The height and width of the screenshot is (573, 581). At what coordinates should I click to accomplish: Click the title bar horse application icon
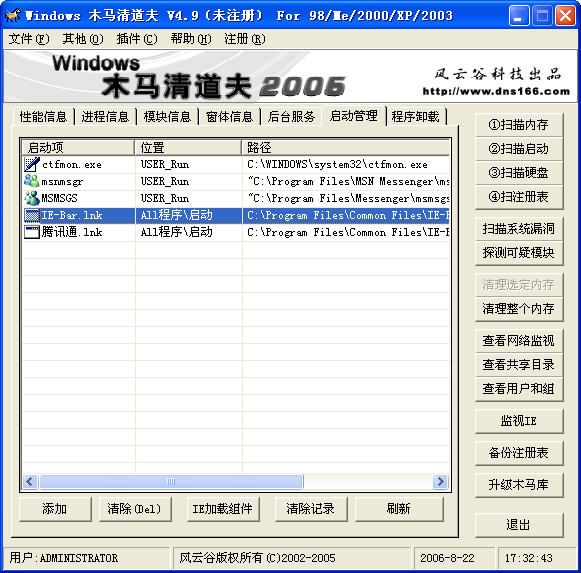[13, 15]
